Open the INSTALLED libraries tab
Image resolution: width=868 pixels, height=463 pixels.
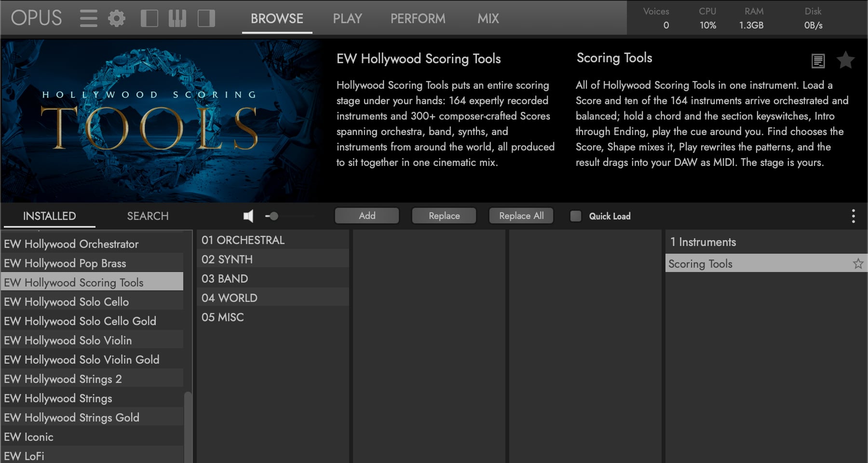click(x=49, y=216)
